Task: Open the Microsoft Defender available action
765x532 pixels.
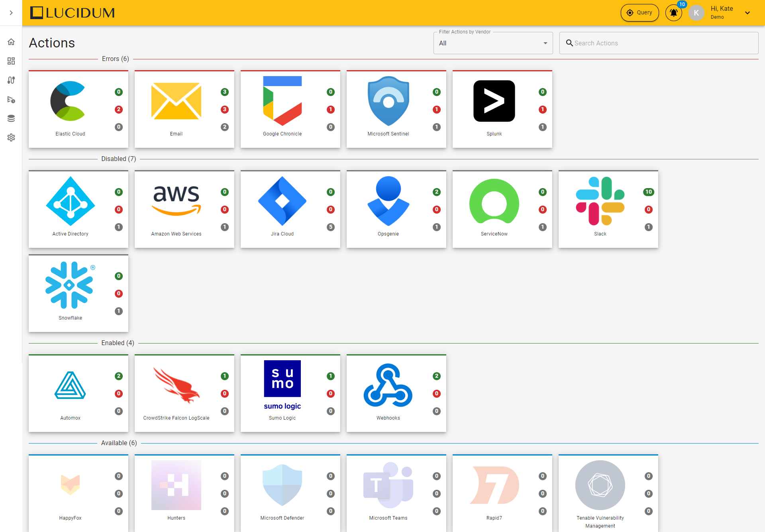Action: point(290,493)
